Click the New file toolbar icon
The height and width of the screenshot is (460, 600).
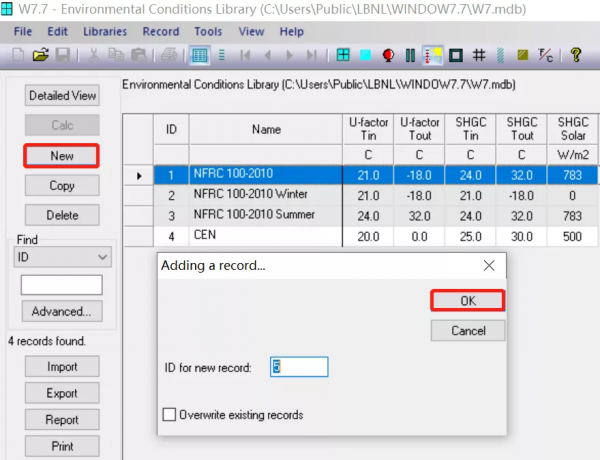tap(18, 55)
